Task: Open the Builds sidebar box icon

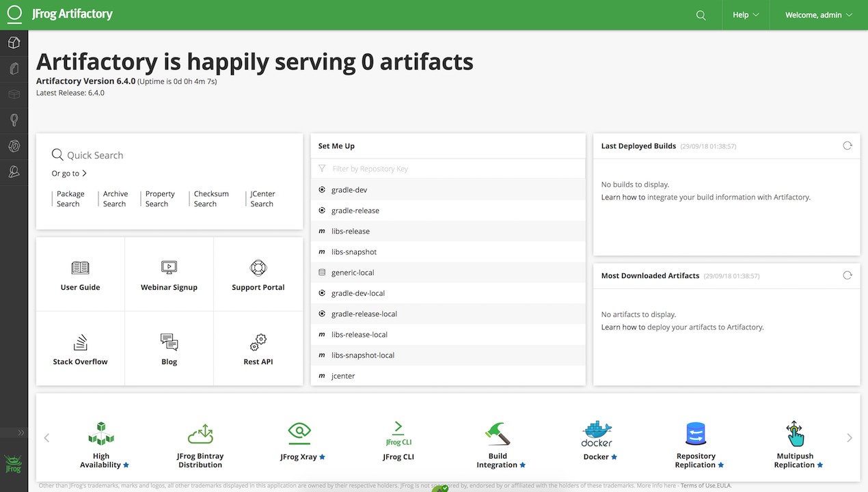Action: [x=14, y=95]
